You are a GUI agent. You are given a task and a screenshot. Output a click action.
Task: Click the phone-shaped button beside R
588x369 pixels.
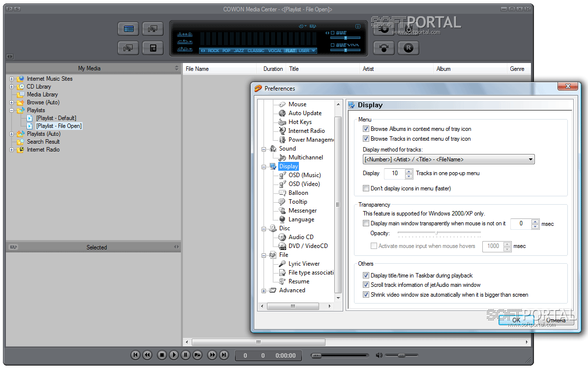click(x=383, y=48)
